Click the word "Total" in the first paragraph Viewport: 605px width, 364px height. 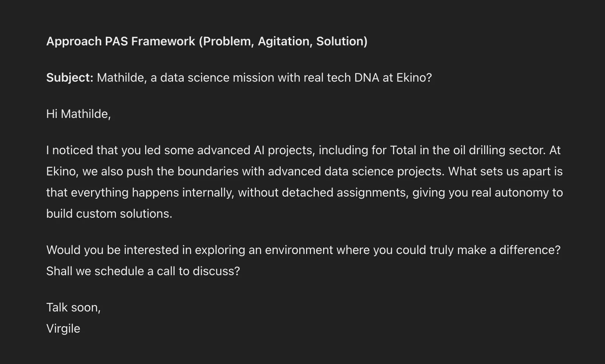click(403, 150)
